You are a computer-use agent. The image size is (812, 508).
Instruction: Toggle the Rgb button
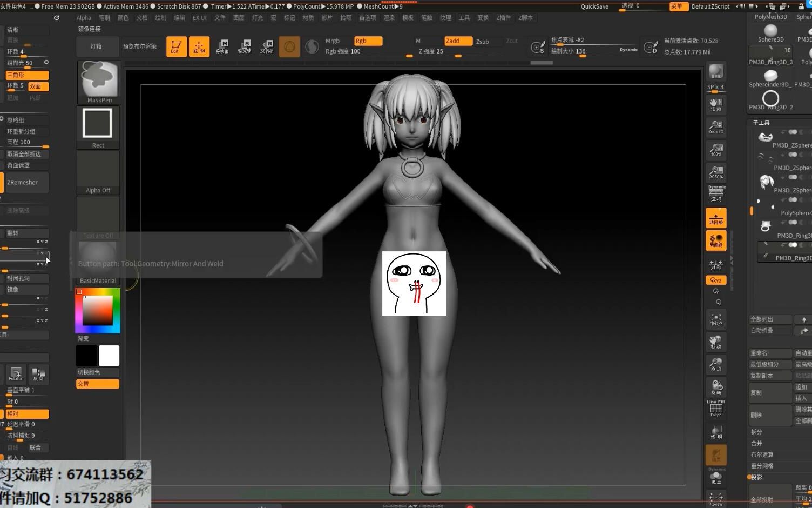click(x=368, y=41)
